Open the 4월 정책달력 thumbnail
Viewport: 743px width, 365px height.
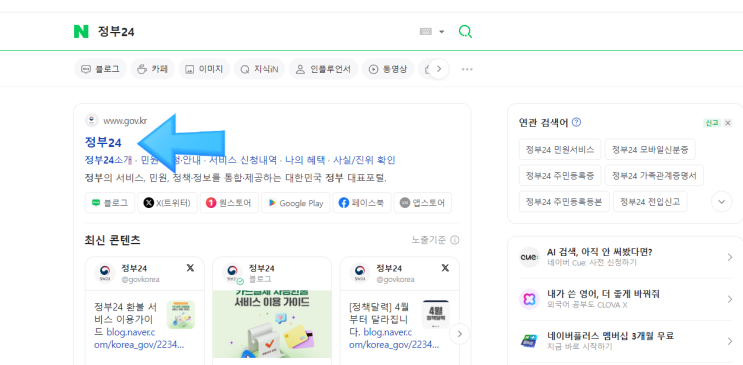pyautogui.click(x=435, y=315)
